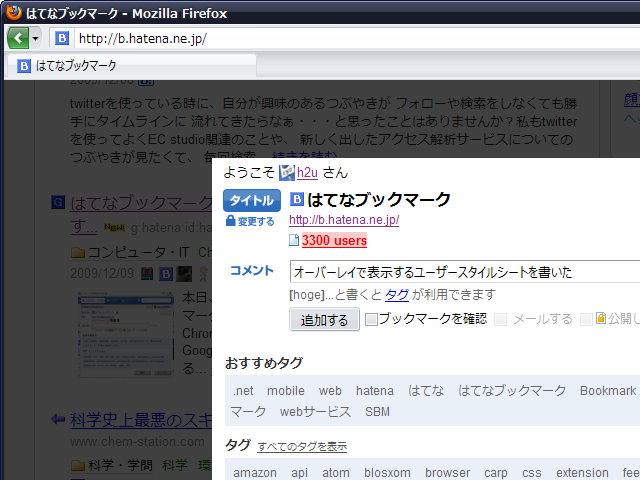This screenshot has height=480, width=640.
Task: Click the blue arrow icon beside 科学史上最悪
Action: [x=58, y=419]
